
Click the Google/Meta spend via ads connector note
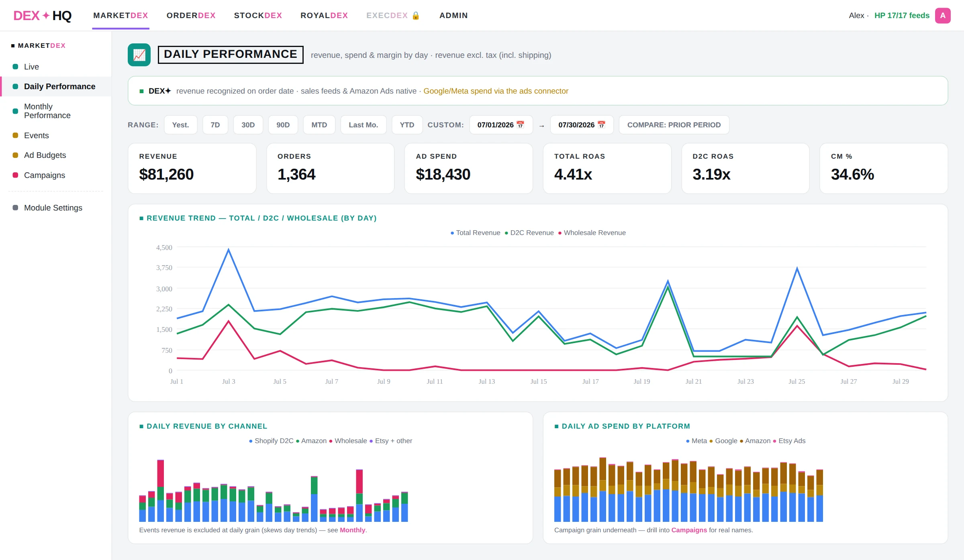click(x=496, y=91)
